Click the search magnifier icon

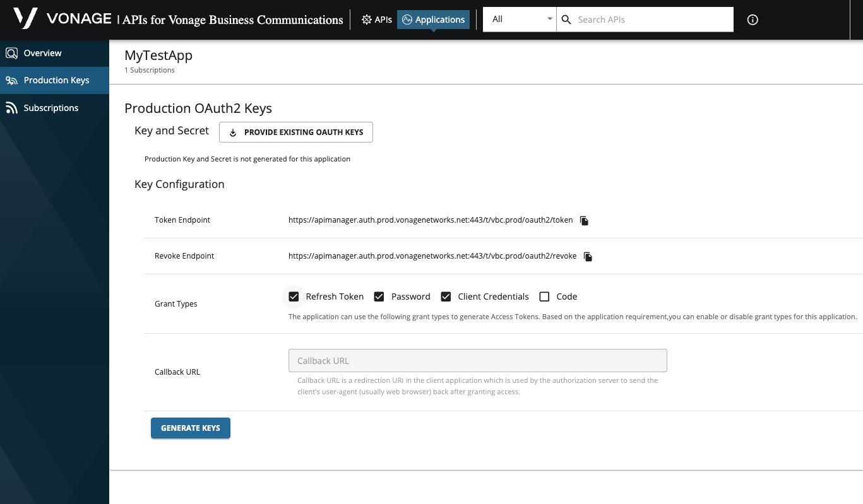pos(566,20)
